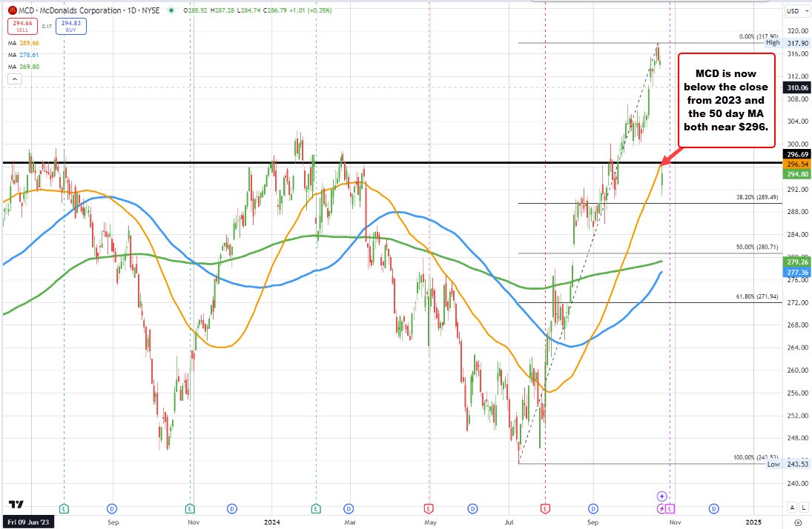Click the dividend marker near March
Viewport: 812px width, 529px height.
tap(347, 508)
